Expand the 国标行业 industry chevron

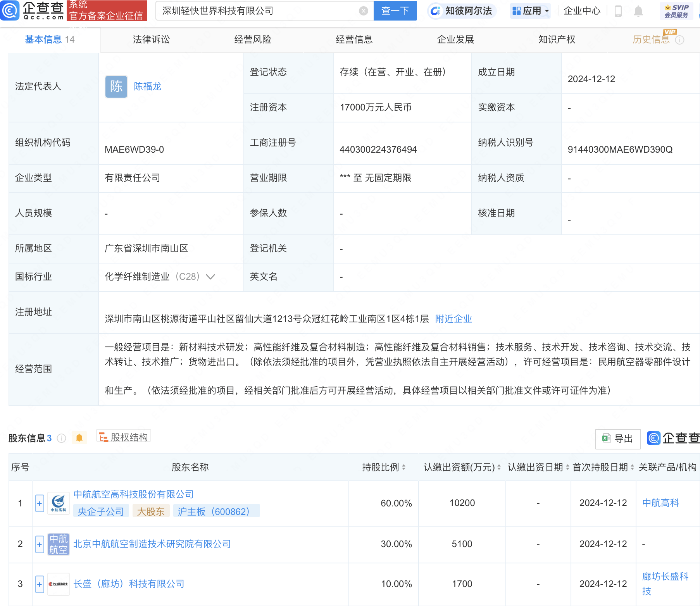click(x=210, y=277)
